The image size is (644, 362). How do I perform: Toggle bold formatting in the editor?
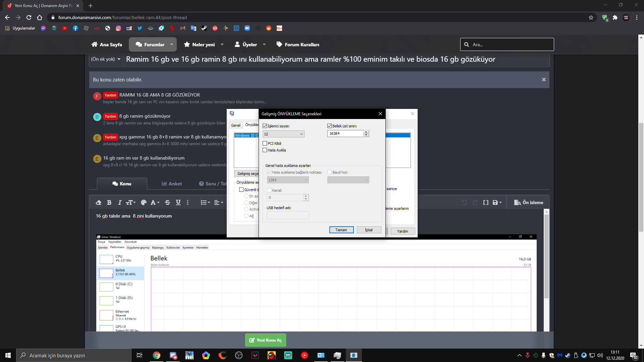coord(109,202)
